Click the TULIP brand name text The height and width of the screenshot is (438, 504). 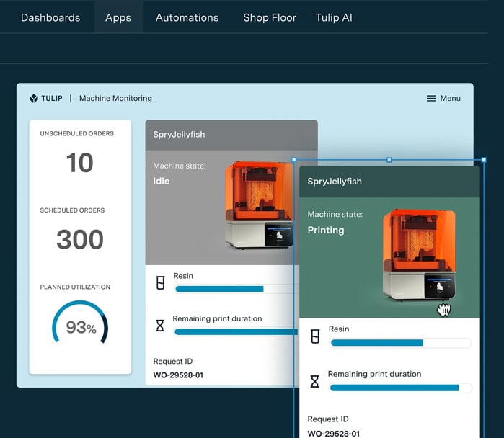click(x=52, y=98)
